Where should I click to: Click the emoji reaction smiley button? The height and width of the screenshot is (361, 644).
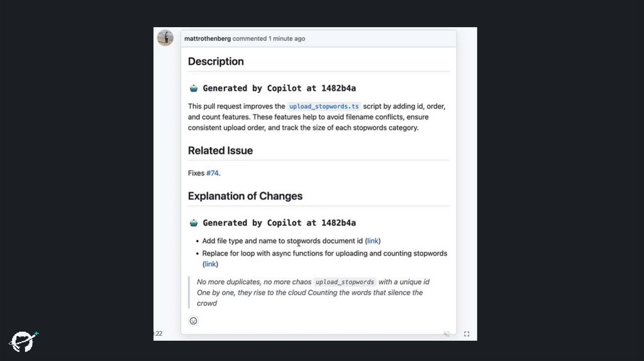tap(193, 321)
